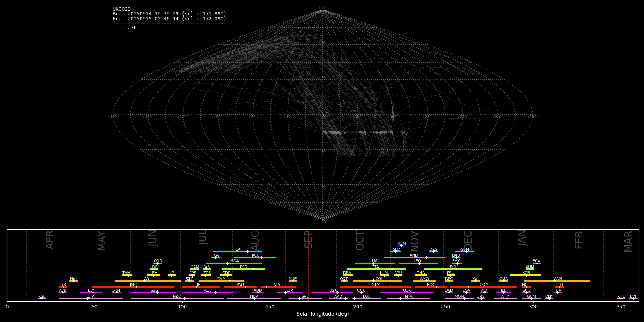Click the red dashed current solar longitude line
This screenshot has height=322, width=644.
(309, 265)
